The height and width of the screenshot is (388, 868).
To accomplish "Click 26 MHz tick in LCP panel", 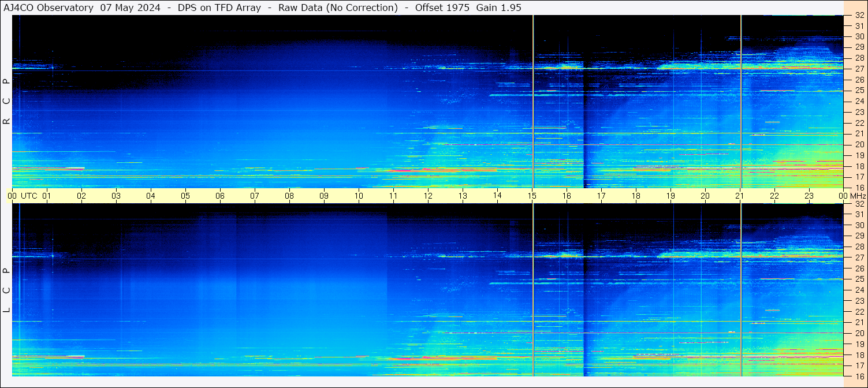I will click(x=859, y=268).
